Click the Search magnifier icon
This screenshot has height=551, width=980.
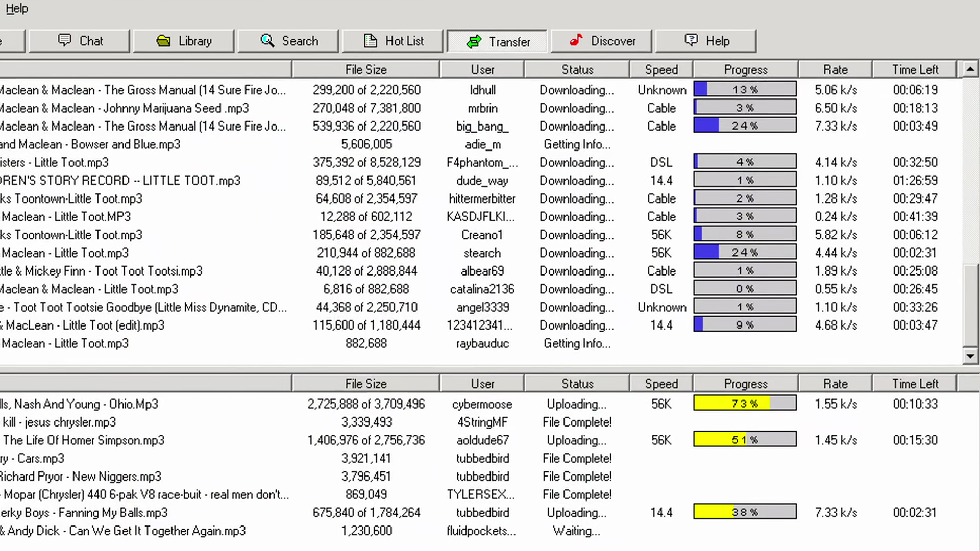(267, 40)
